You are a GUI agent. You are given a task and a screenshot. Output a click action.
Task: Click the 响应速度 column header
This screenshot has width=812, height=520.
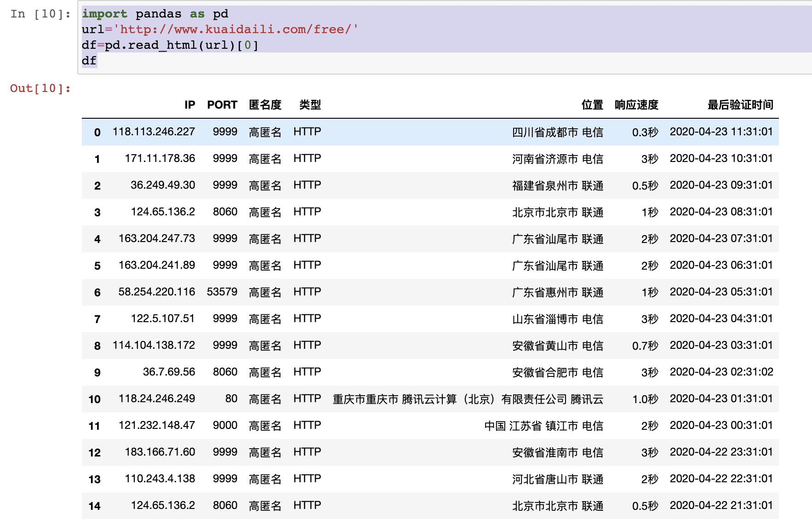tap(635, 105)
